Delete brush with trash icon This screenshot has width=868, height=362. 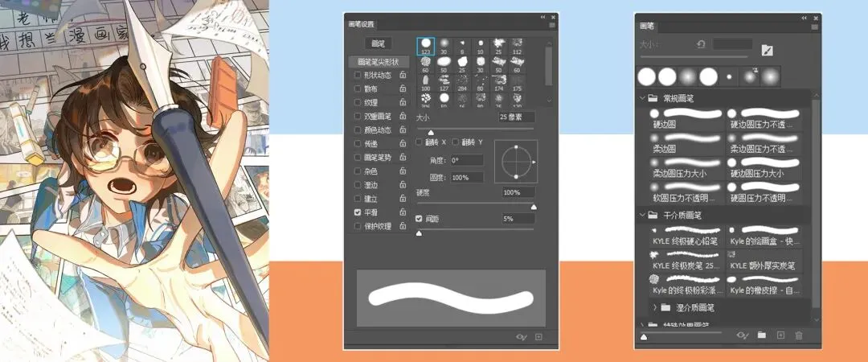pyautogui.click(x=799, y=335)
